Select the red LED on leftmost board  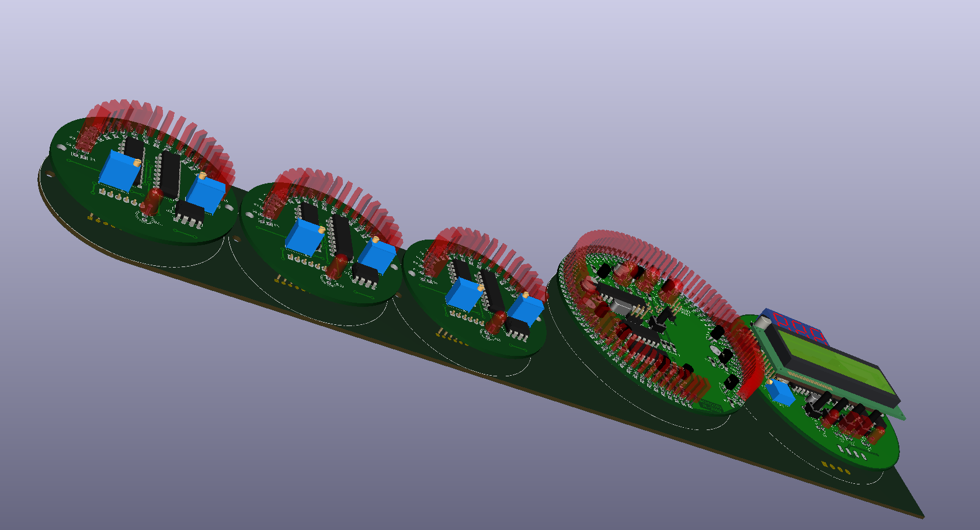tap(154, 200)
